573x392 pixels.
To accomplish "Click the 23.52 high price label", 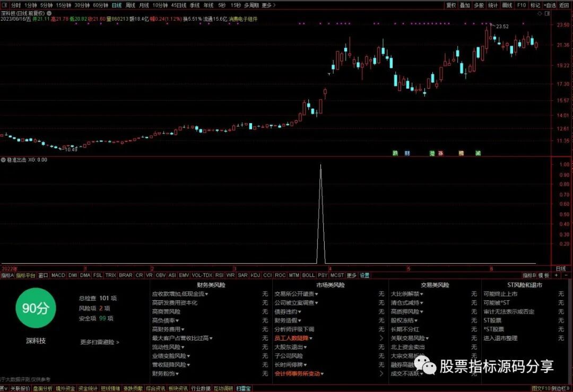I will (502, 27).
